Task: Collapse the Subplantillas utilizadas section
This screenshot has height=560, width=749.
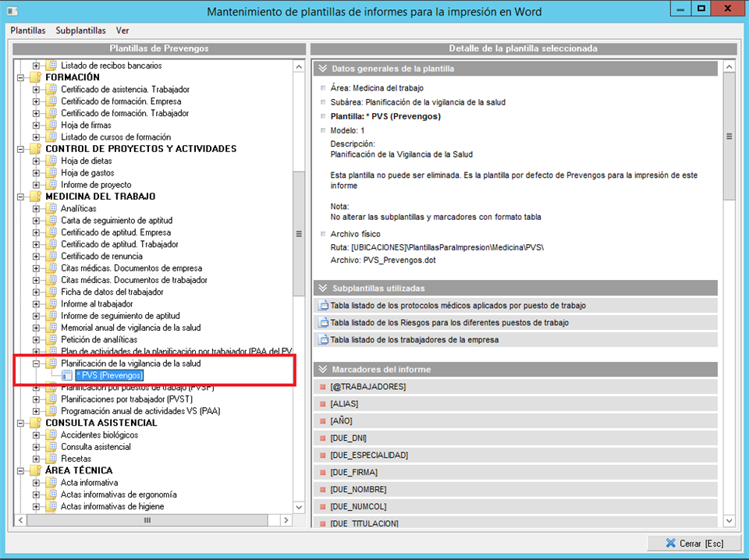Action: (x=322, y=289)
